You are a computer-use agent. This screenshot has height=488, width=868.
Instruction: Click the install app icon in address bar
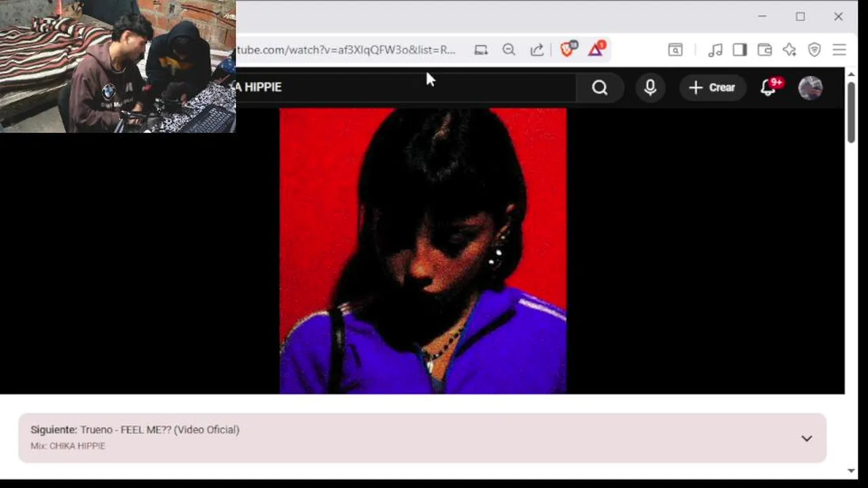(x=481, y=50)
